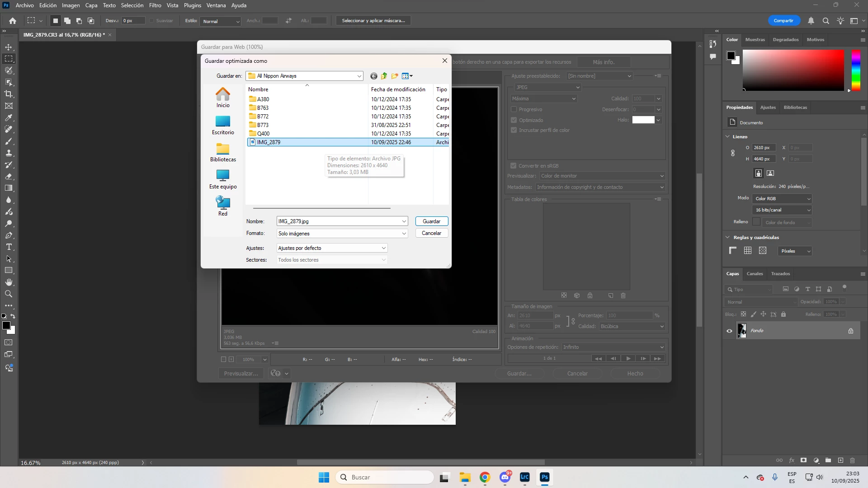868x488 pixels.
Task: Select the Zoom tool in toolbar
Action: (9, 294)
